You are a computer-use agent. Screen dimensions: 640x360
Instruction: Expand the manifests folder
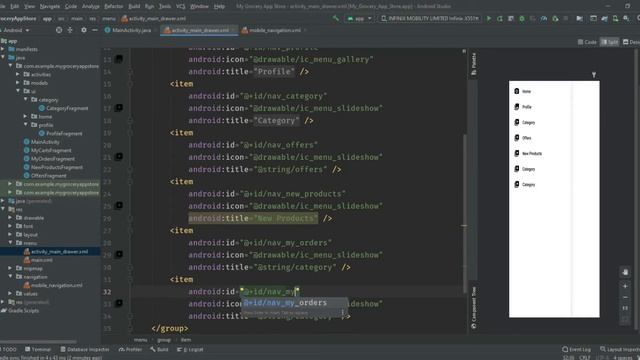3,49
